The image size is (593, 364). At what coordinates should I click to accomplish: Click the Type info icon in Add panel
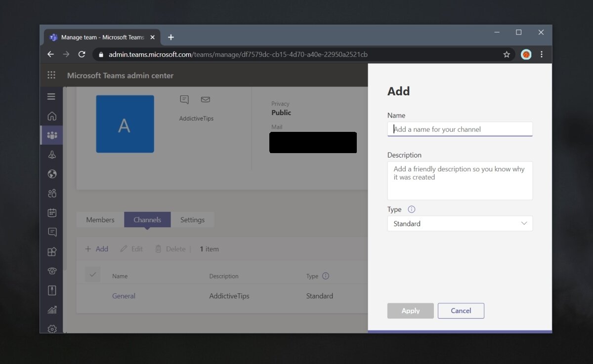click(x=412, y=209)
